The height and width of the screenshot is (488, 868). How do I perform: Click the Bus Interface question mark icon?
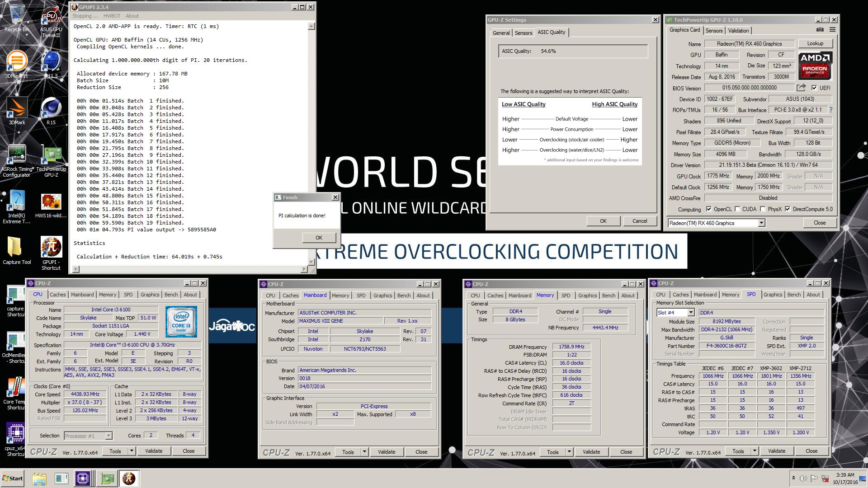[x=830, y=110]
